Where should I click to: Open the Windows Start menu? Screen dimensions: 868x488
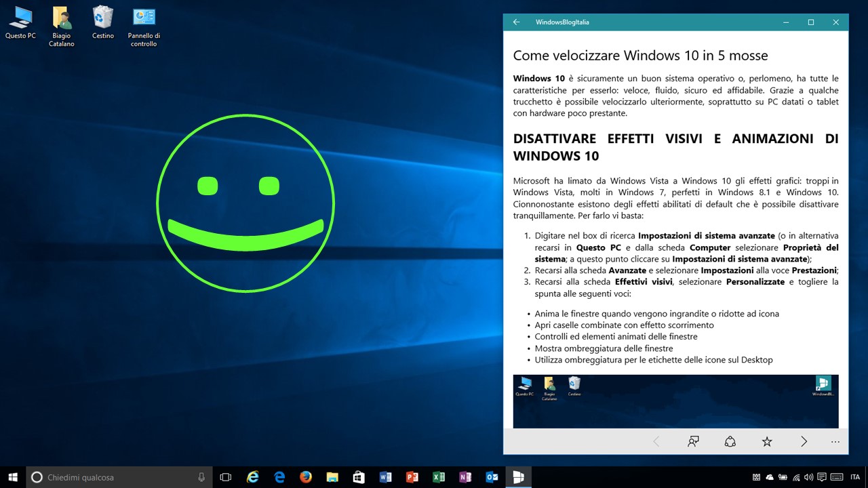pyautogui.click(x=12, y=477)
